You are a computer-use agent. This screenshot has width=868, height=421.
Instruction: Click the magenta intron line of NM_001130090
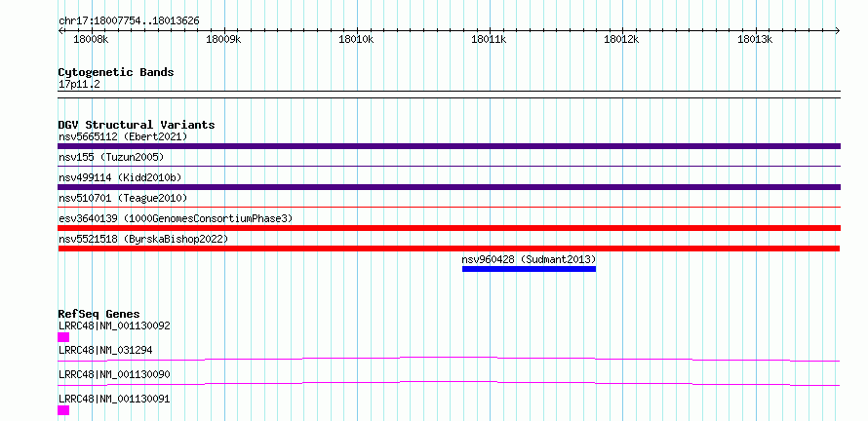click(x=449, y=383)
